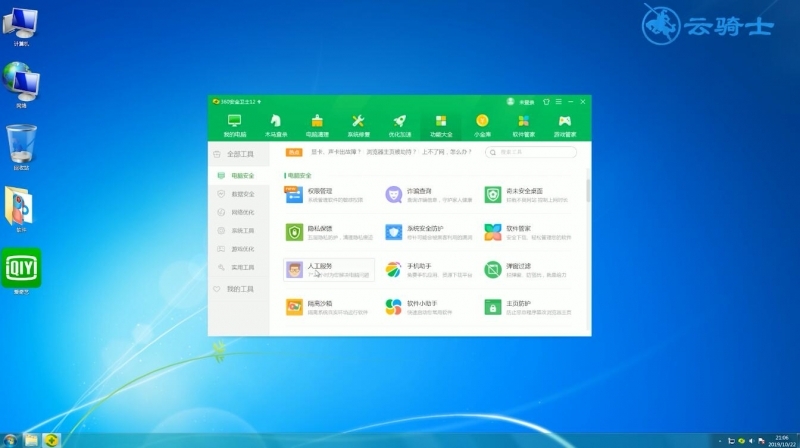Open File Explorer from taskbar
This screenshot has height=448, width=800.
[x=31, y=440]
